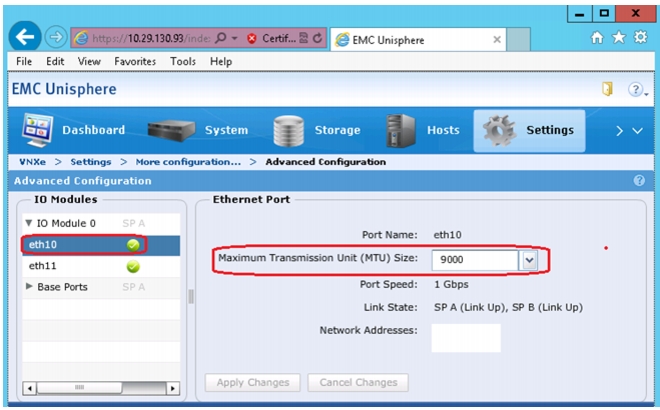This screenshot has width=660, height=410.
Task: Go back with the browser back arrow
Action: coord(25,37)
